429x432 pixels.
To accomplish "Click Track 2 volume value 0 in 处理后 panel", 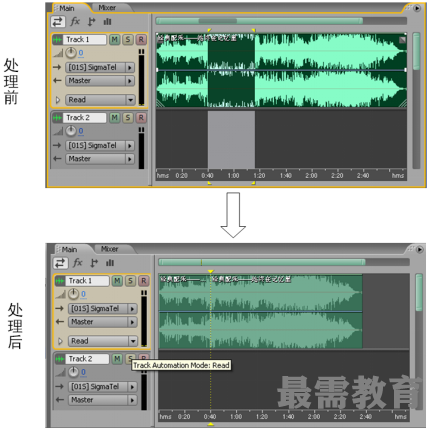I will [x=83, y=372].
